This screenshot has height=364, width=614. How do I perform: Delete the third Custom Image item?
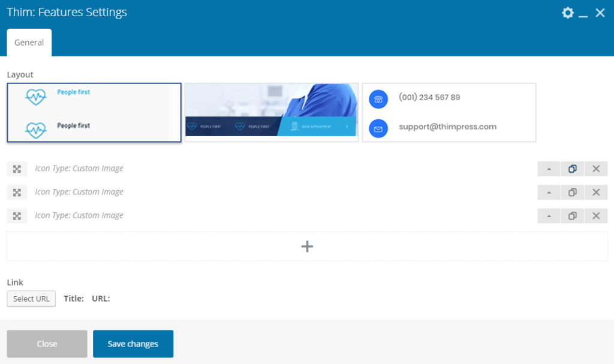[595, 215]
